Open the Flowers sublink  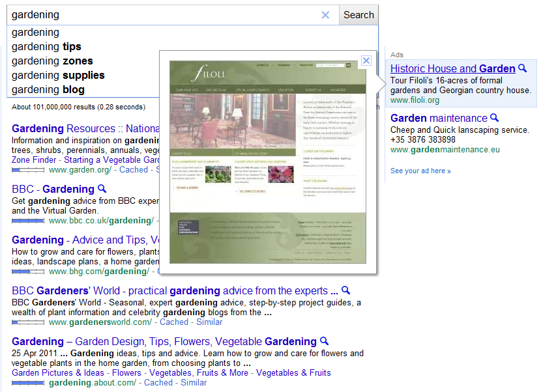(126, 373)
